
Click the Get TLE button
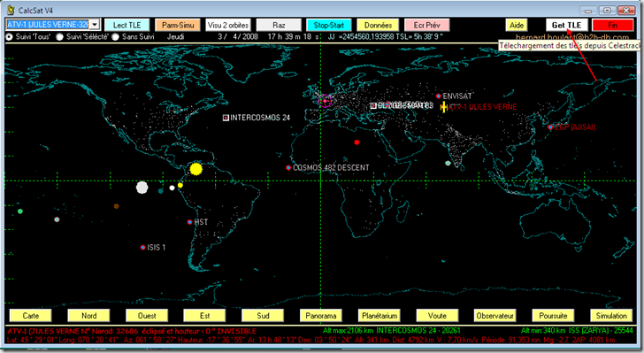point(567,25)
